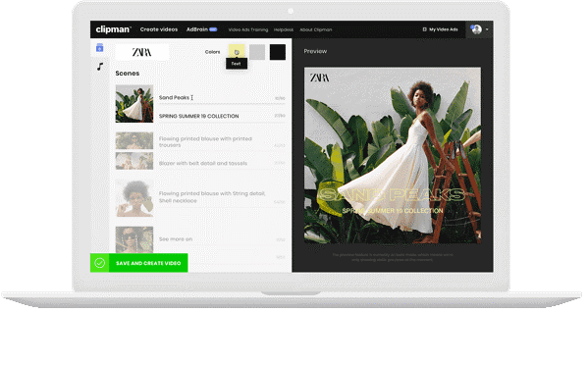This screenshot has width=588, height=365.
Task: Select the blazer with belt scene thumbnail
Action: coord(134,161)
